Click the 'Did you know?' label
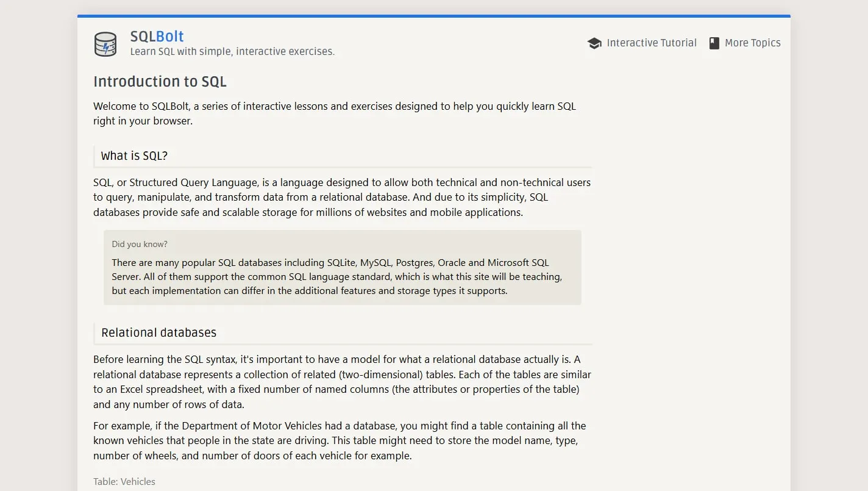This screenshot has height=491, width=868. [x=140, y=244]
